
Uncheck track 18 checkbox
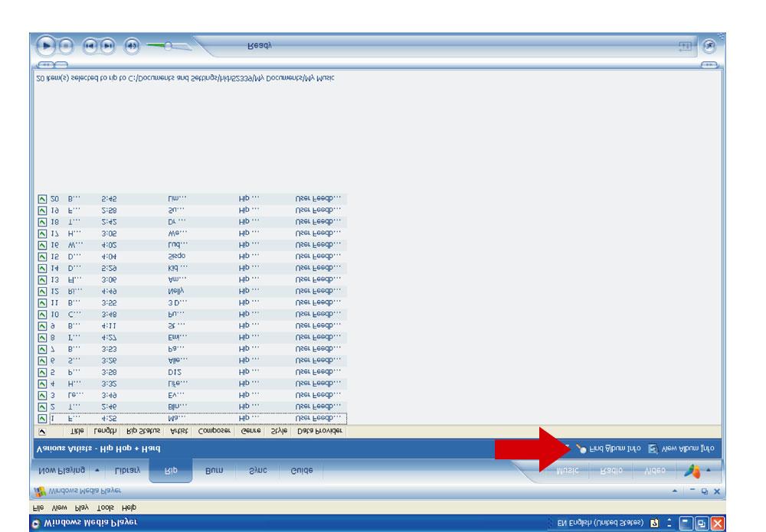42,222
